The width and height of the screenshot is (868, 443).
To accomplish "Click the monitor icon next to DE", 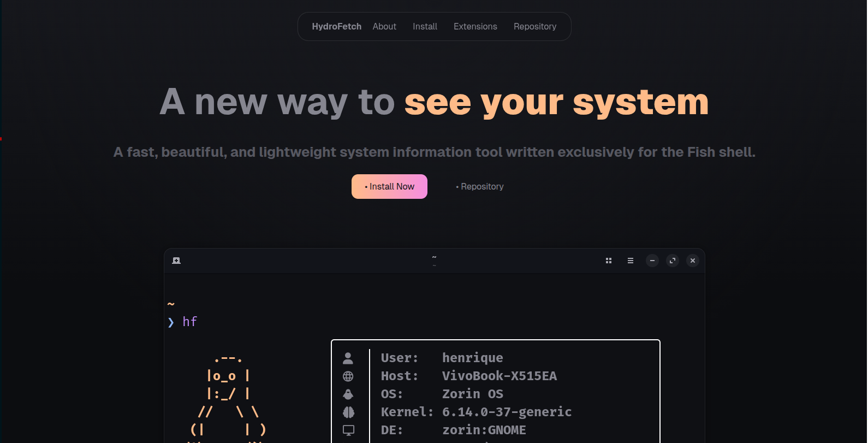I will 348,430.
